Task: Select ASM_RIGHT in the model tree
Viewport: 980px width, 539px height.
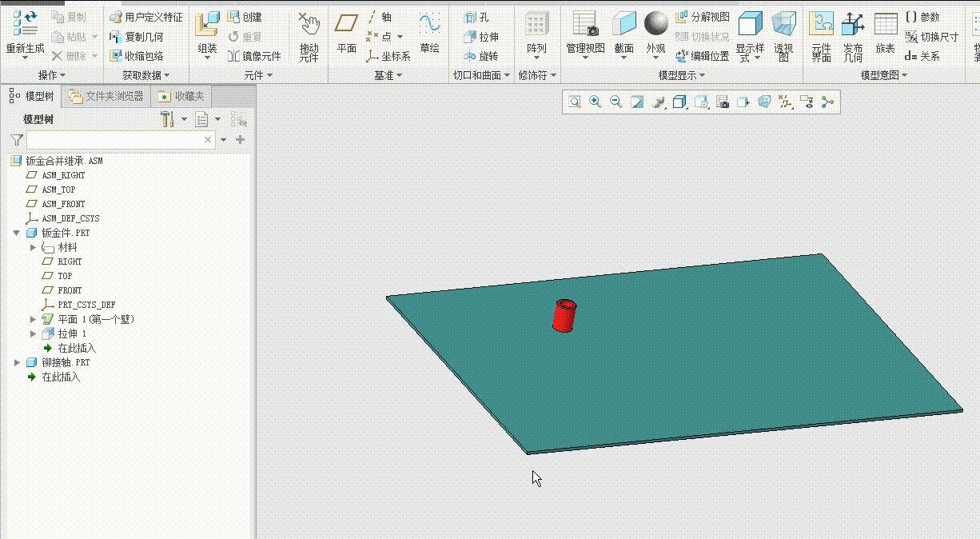Action: (63, 175)
